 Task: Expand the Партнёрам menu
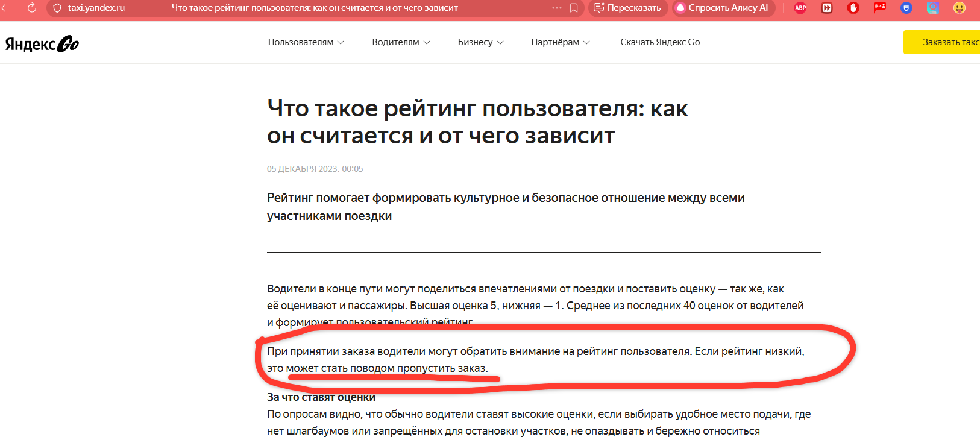[x=561, y=42]
